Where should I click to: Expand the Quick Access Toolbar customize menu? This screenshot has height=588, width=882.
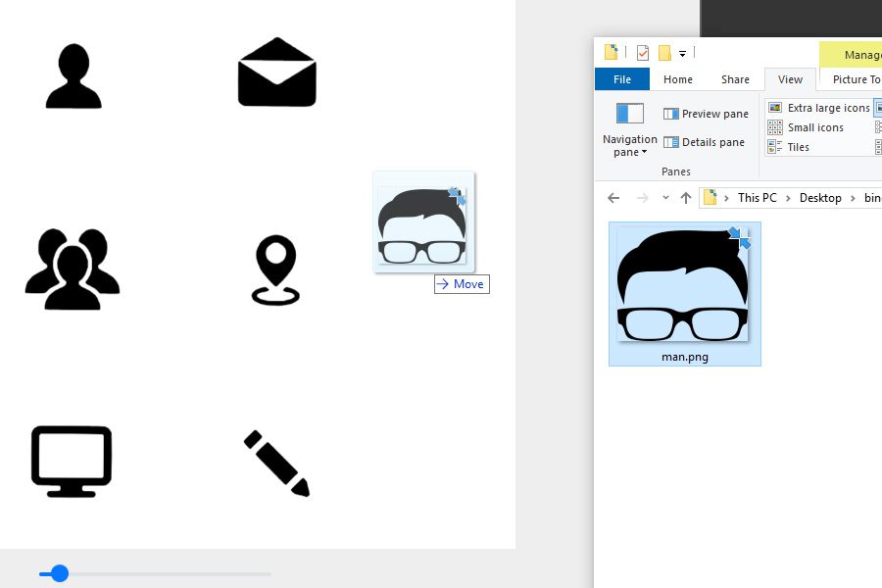682,52
